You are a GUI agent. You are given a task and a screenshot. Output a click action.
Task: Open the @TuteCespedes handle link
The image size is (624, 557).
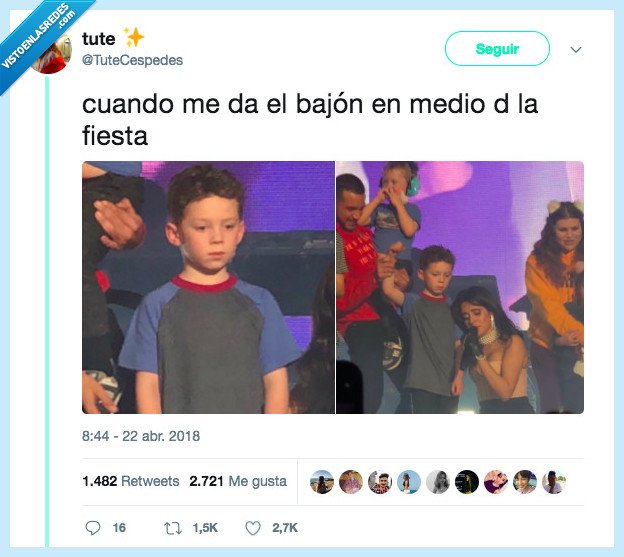pos(133,60)
